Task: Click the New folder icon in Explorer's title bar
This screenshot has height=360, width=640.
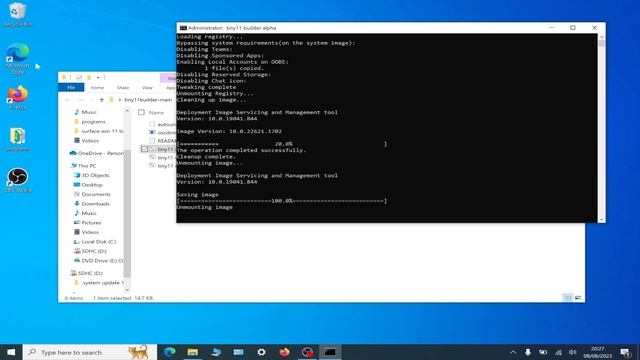Action: [89, 77]
